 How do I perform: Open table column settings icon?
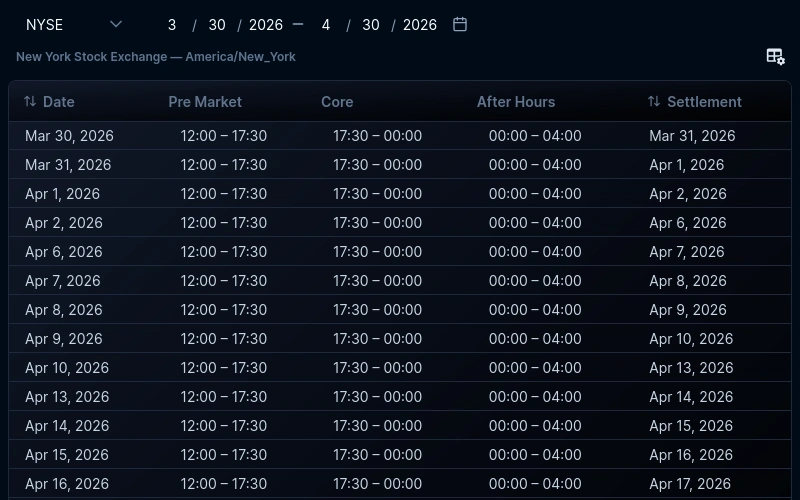click(775, 57)
